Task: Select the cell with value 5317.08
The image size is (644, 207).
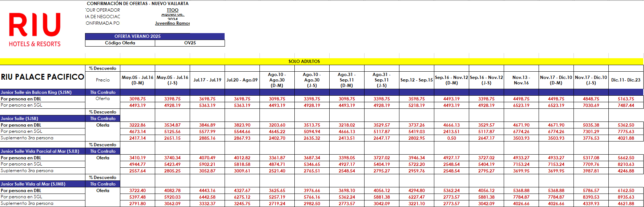Action: tap(591, 158)
